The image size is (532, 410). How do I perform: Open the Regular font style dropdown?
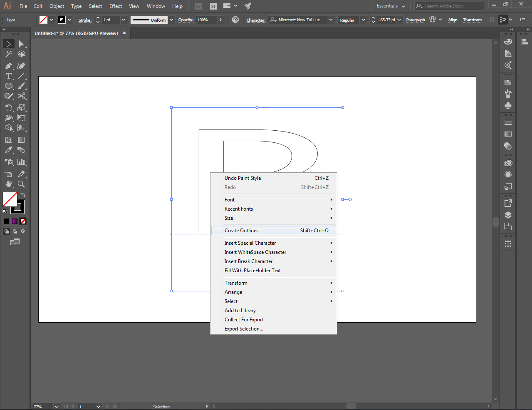(x=363, y=20)
